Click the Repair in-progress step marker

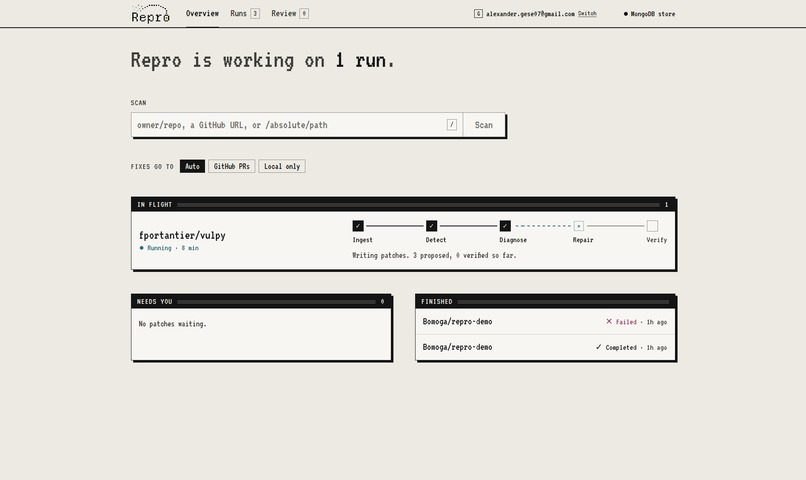click(x=579, y=226)
